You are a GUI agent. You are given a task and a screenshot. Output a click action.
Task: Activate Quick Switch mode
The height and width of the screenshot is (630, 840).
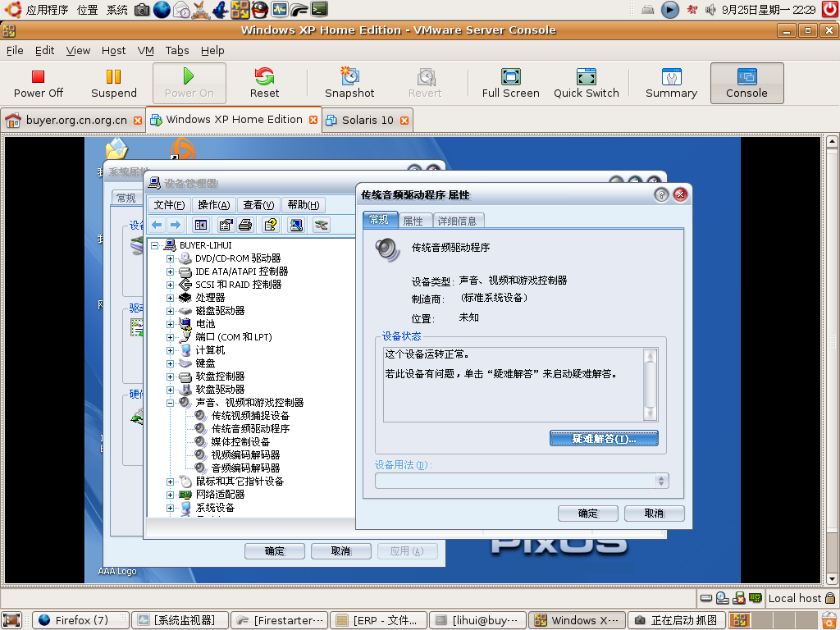coord(586,84)
